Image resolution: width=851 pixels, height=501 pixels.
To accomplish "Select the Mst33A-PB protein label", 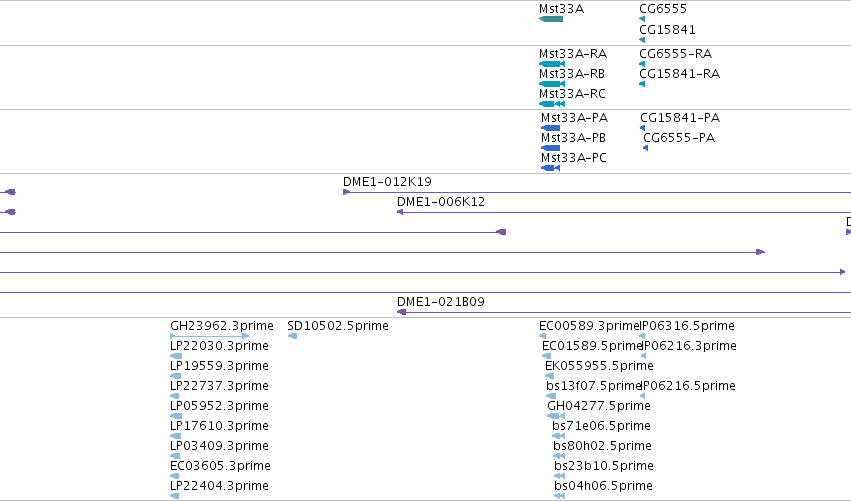I will [x=573, y=138].
